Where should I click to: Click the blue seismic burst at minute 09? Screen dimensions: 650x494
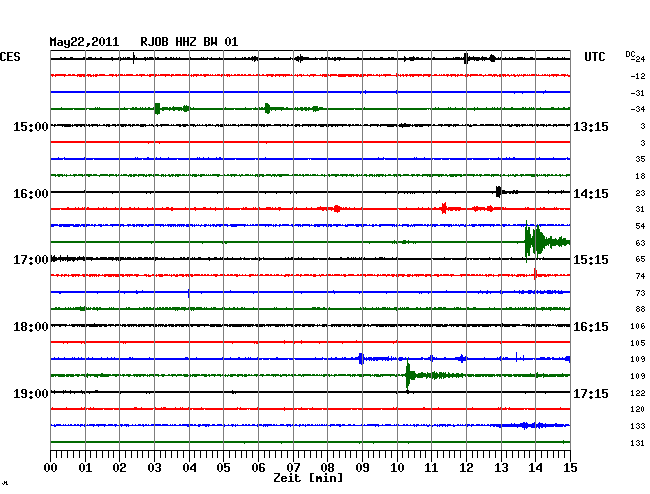361,358
